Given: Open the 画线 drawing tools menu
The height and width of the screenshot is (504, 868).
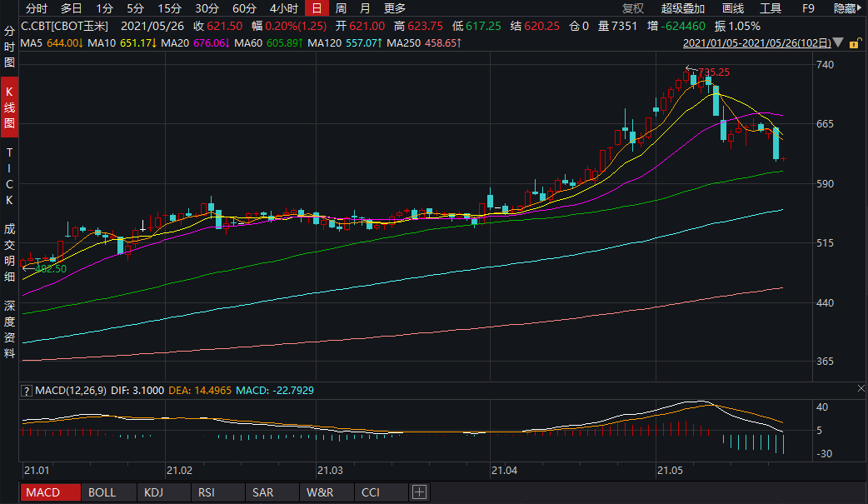Looking at the screenshot, I should (x=732, y=8).
